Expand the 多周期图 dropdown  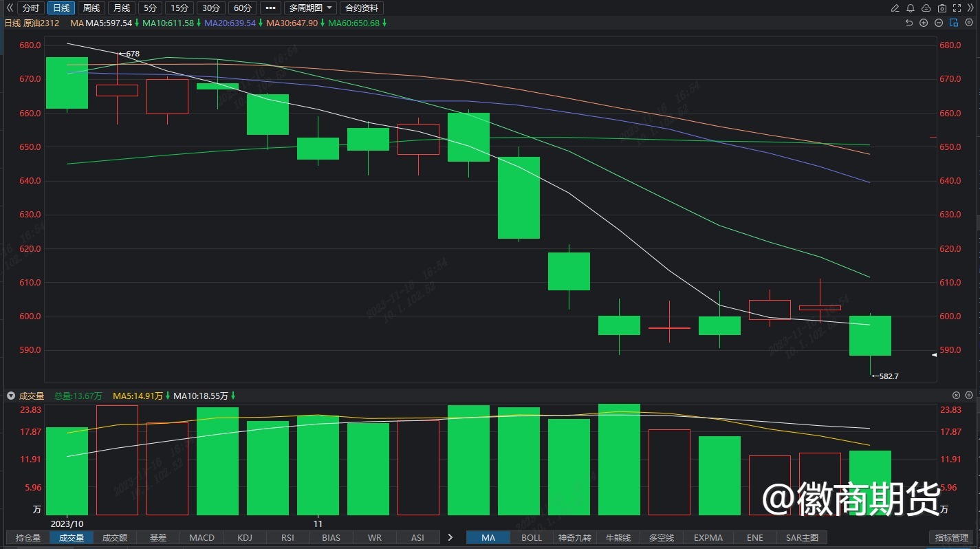pos(311,8)
